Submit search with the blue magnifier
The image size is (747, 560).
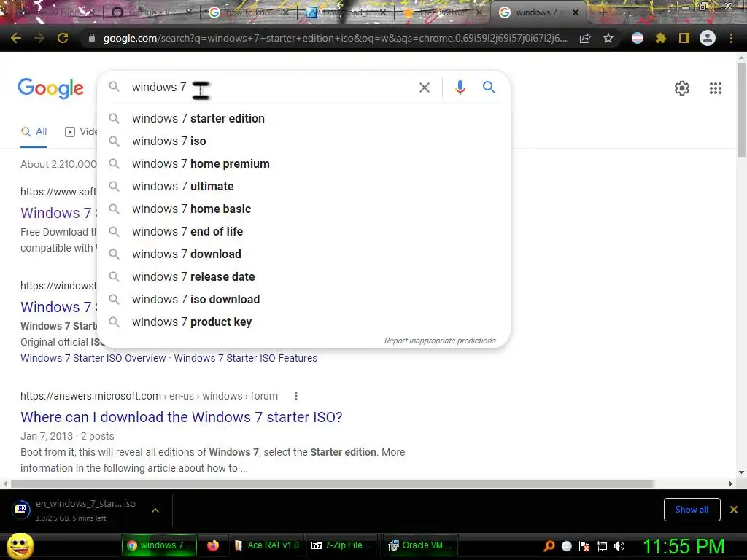click(x=489, y=87)
